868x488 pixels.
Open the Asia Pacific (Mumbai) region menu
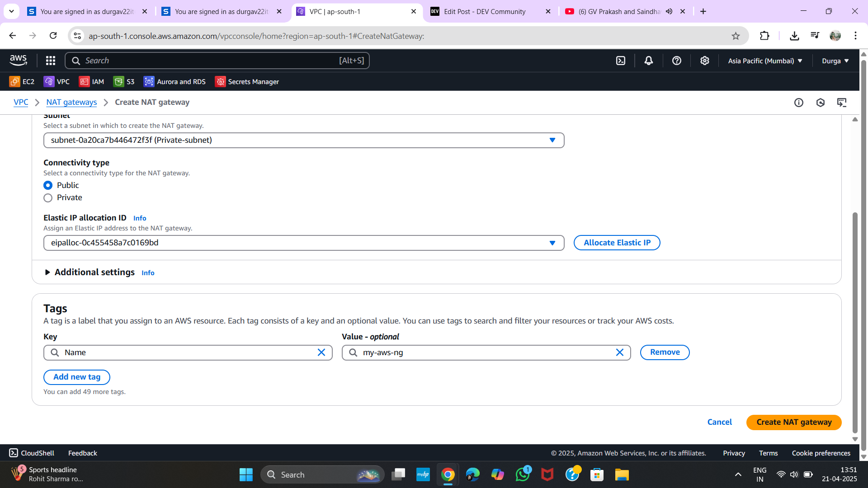point(765,61)
